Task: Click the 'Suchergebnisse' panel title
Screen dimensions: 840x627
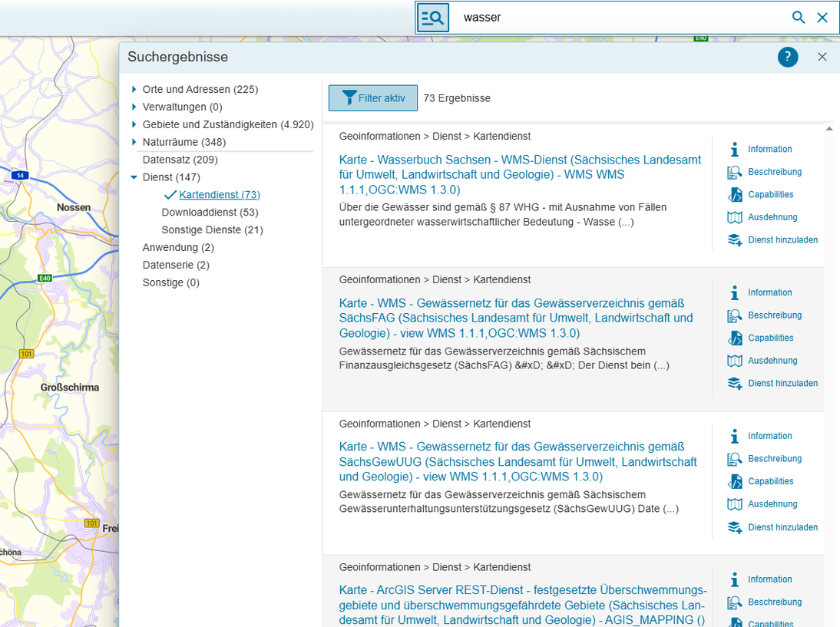Action: tap(178, 57)
